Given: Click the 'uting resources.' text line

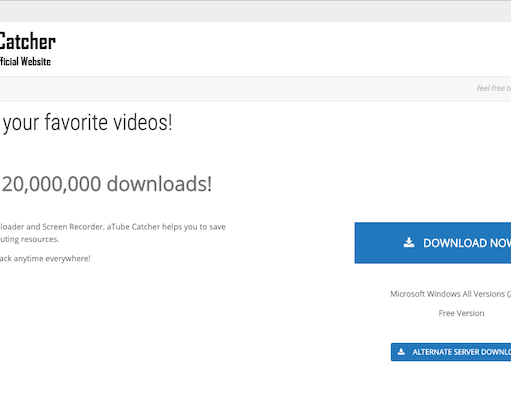Looking at the screenshot, I should click(x=30, y=239).
